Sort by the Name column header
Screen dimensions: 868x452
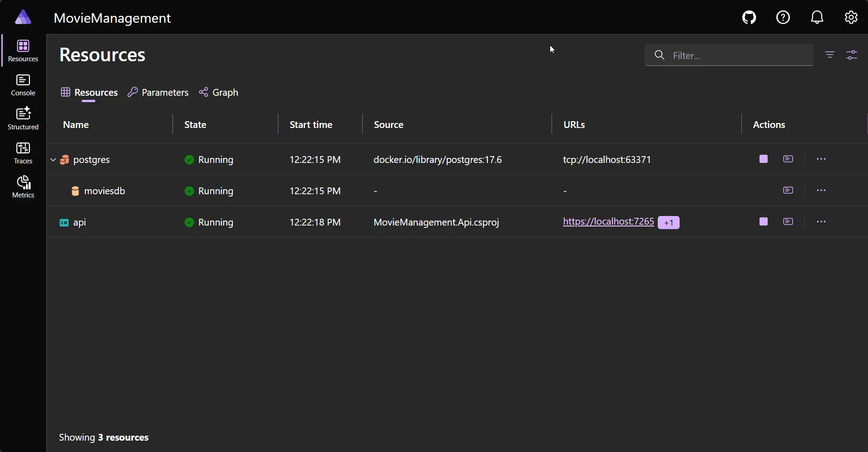coord(76,125)
